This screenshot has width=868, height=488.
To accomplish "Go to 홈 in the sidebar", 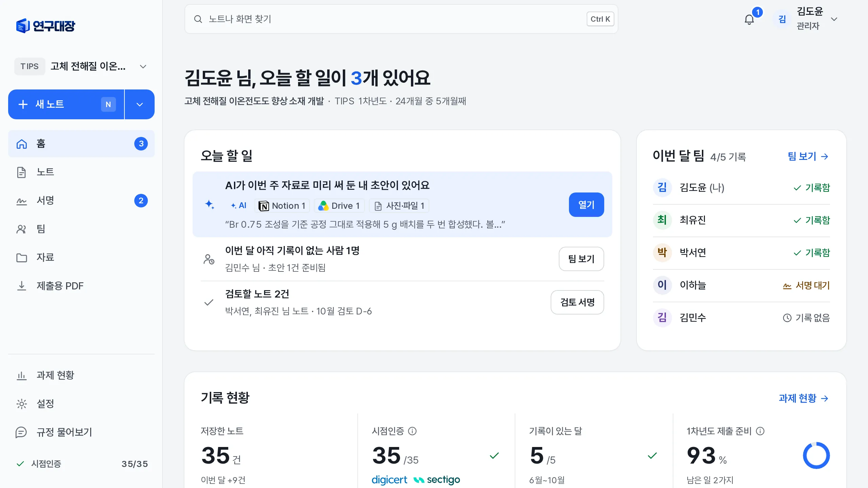I will tap(81, 144).
